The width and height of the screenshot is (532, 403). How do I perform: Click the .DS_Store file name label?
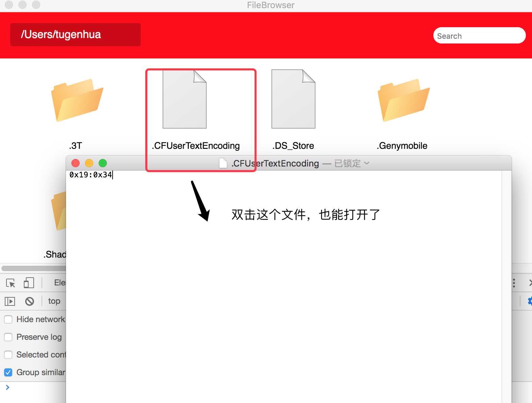coord(293,146)
